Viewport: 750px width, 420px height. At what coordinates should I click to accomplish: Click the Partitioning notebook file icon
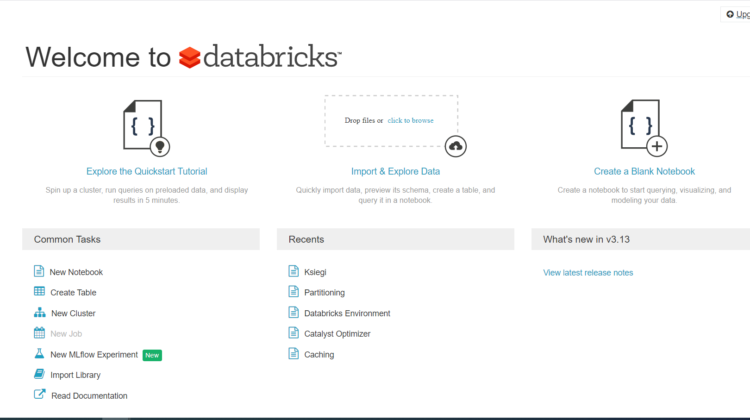pyautogui.click(x=293, y=291)
